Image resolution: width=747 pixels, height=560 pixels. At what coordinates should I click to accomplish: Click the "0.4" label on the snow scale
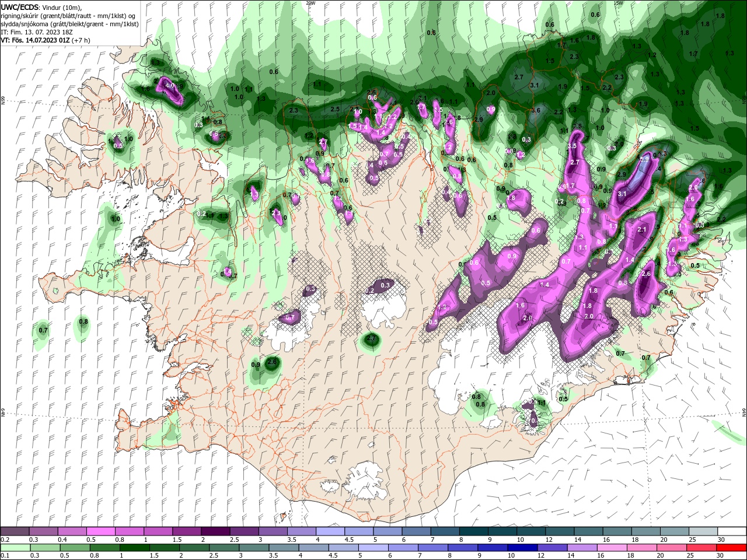[61, 540]
